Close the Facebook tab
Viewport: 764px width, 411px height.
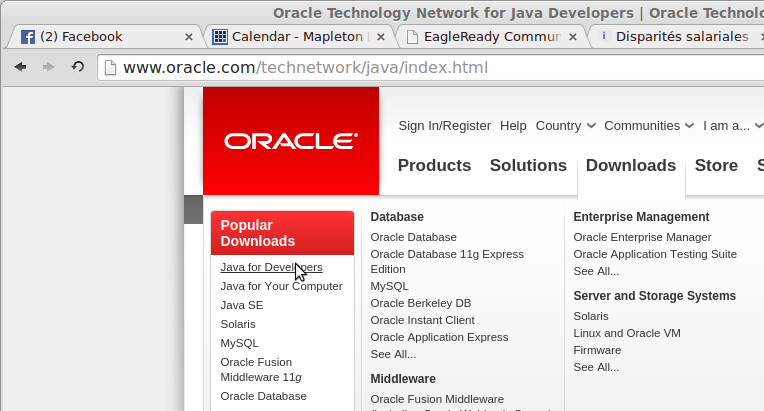click(x=189, y=37)
